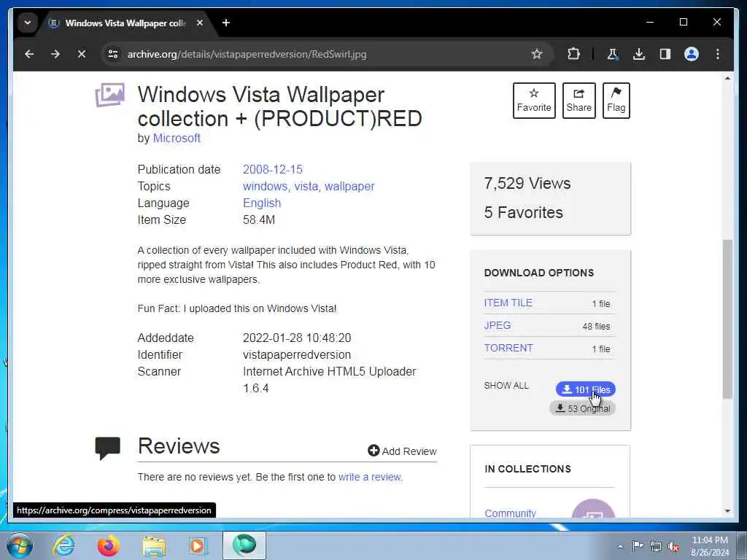Click the identifier vistapaperredversion text

297,355
